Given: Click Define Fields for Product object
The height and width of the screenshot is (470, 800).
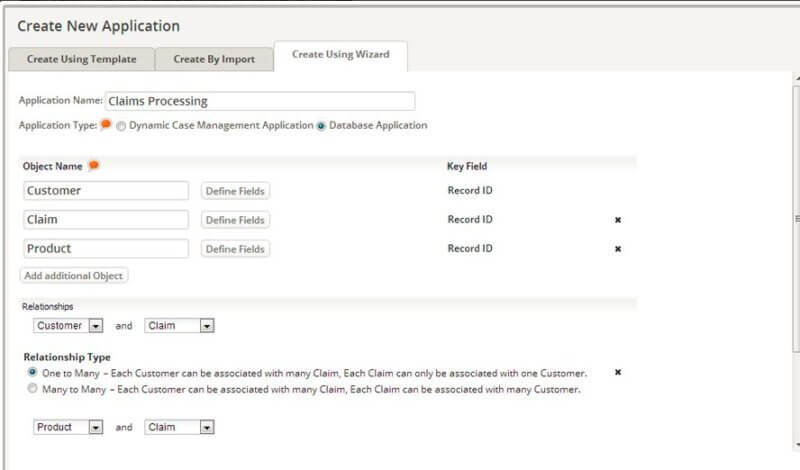Looking at the screenshot, I should [235, 249].
